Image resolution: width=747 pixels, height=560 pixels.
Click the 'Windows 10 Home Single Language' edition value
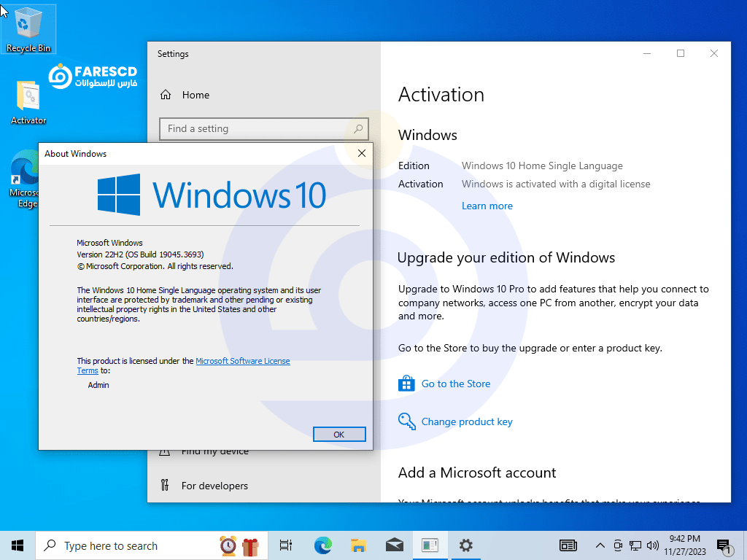click(542, 166)
